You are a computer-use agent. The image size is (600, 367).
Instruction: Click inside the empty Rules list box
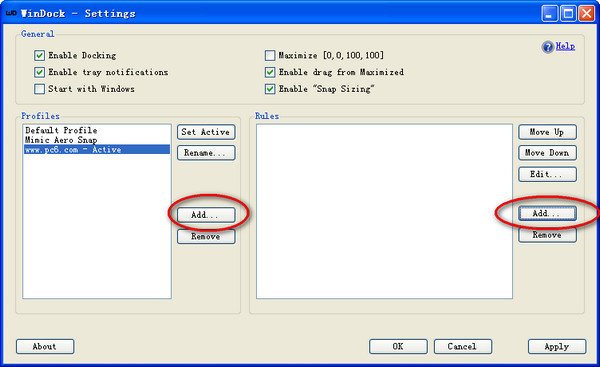coord(384,211)
